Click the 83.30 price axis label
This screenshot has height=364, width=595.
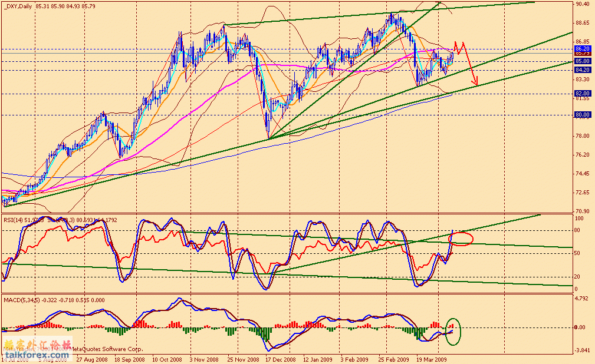583,80
